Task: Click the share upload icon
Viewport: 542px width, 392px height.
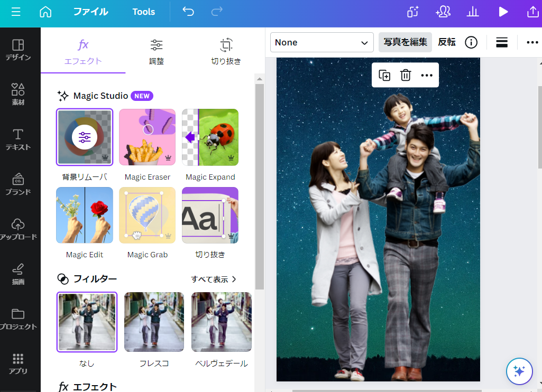Action: pyautogui.click(x=532, y=12)
